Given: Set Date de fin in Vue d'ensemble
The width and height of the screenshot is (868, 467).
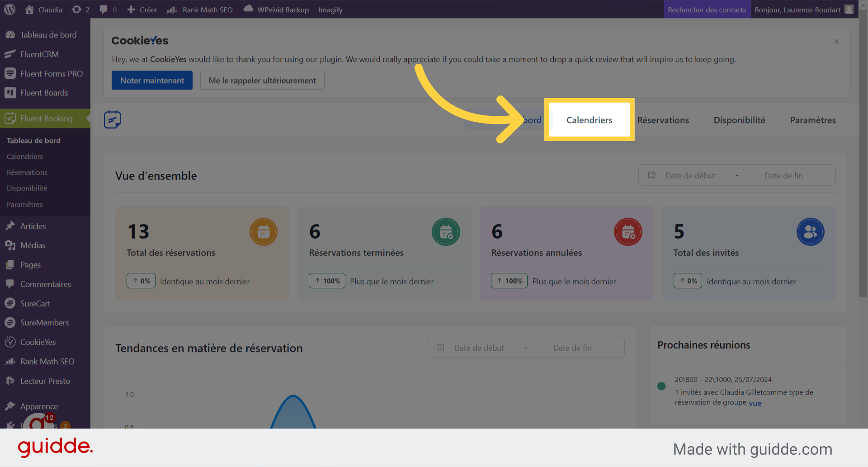Looking at the screenshot, I should click(783, 176).
